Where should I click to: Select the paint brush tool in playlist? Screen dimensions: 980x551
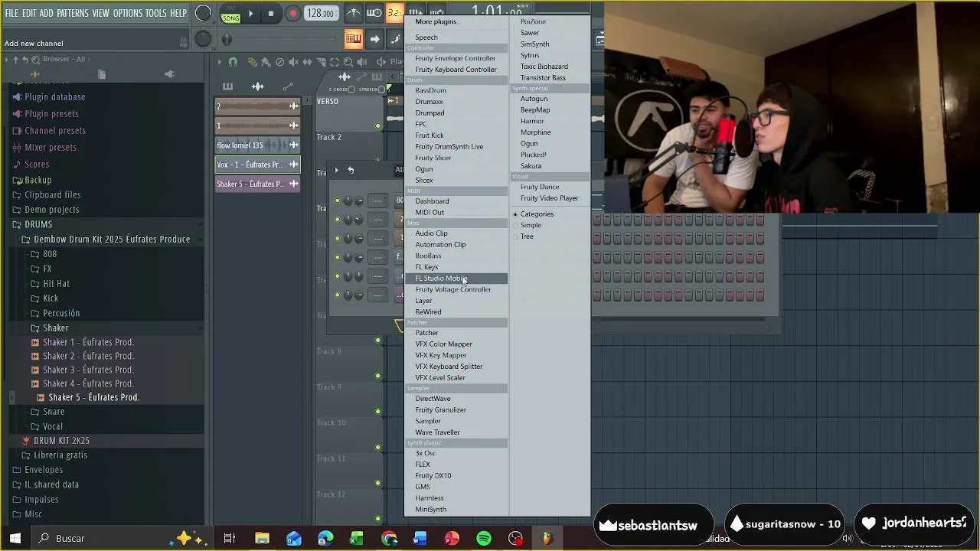coord(266,62)
